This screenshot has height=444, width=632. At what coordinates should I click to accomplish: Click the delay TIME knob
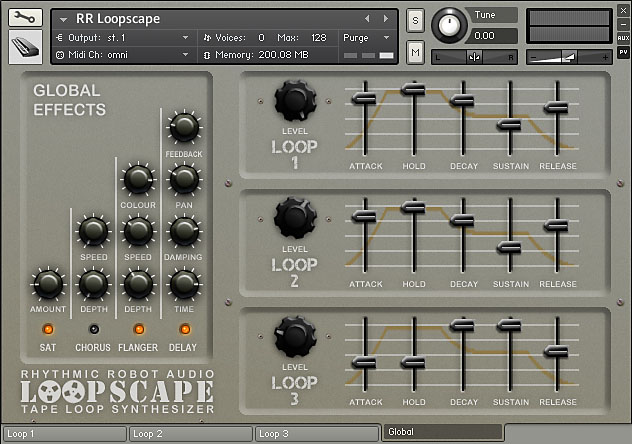[x=184, y=284]
